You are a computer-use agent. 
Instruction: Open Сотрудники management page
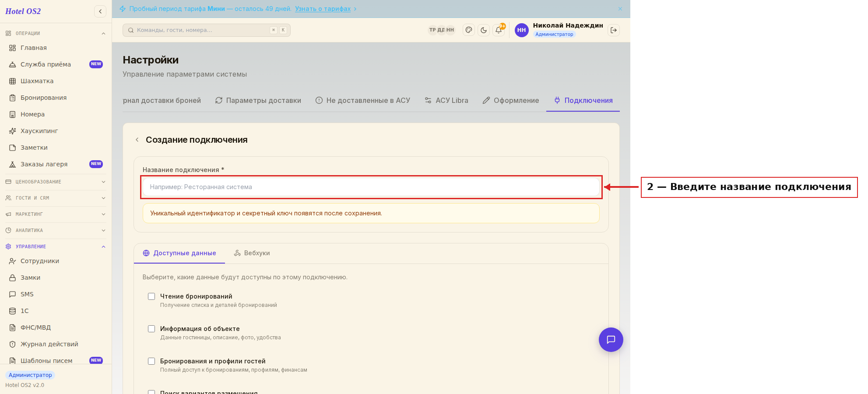(56, 261)
